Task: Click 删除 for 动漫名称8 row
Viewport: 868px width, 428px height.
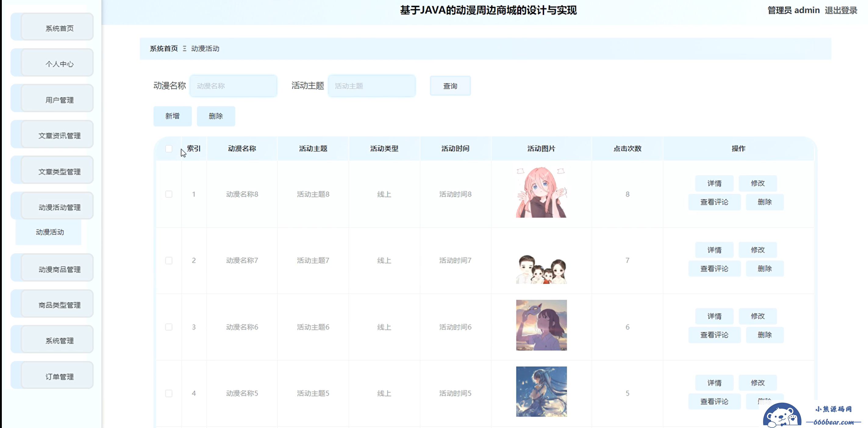Action: coord(765,202)
